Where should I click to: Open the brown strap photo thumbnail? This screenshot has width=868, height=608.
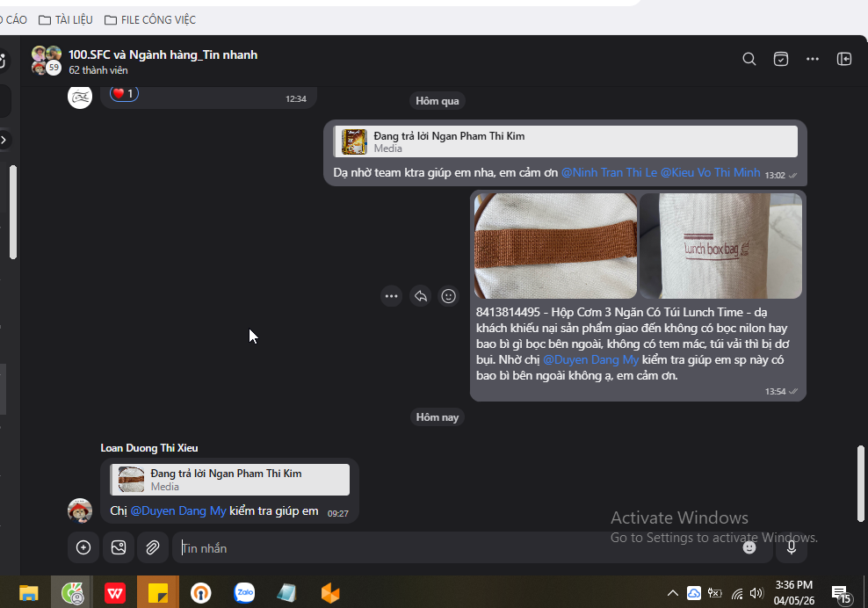click(555, 246)
